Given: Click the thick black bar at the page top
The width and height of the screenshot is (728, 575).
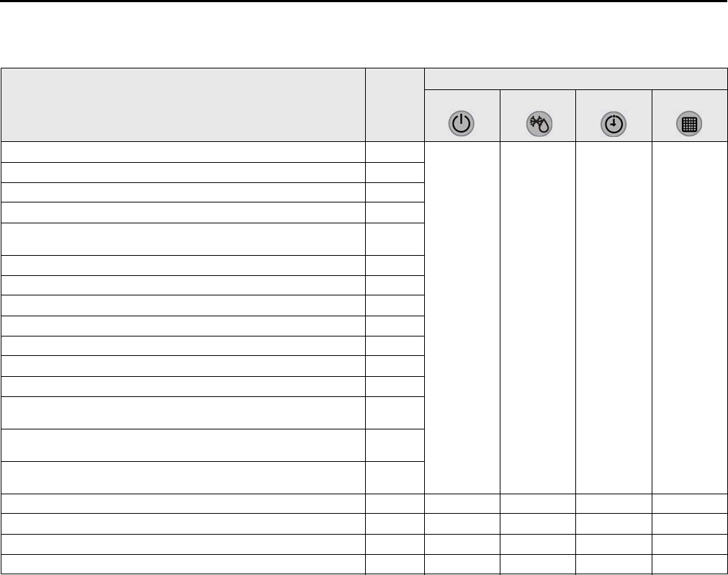Looking at the screenshot, I should click(364, 1).
